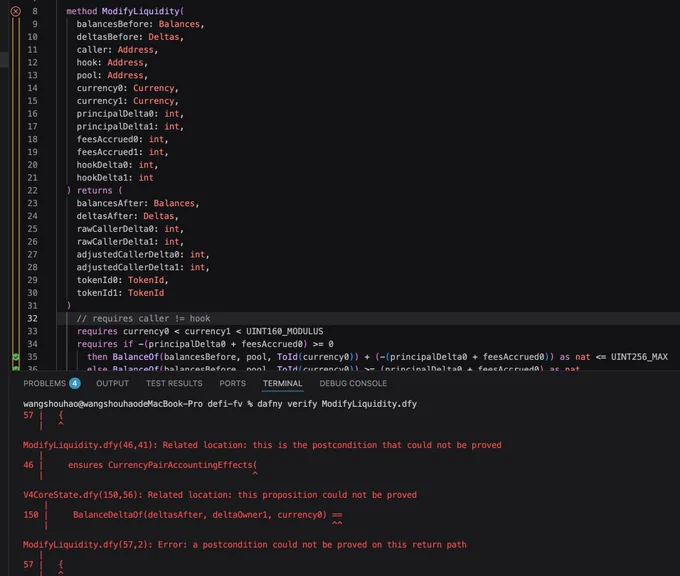Click the pool parameter name on line 13
This screenshot has width=680, height=576.
87,75
